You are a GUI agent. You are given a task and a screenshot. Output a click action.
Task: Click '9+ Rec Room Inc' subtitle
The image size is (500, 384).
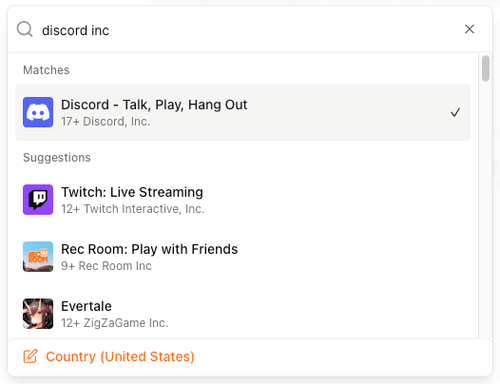(x=106, y=266)
